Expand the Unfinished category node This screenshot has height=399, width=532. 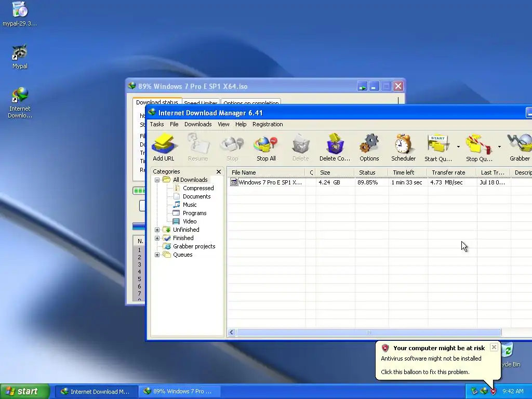tap(157, 230)
